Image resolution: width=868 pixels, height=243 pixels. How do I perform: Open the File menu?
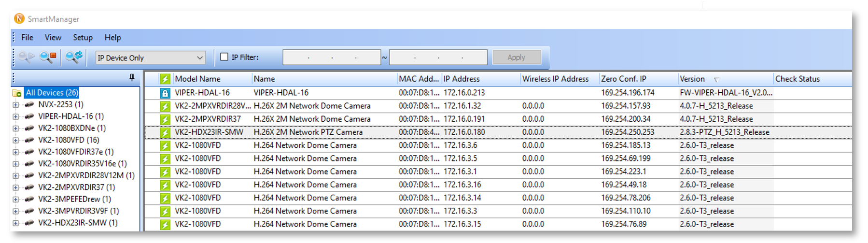click(x=28, y=38)
